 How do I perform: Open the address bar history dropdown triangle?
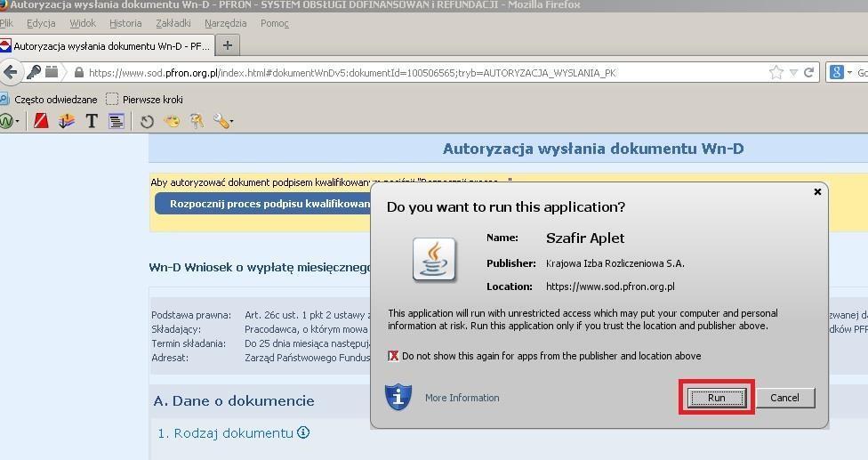(793, 73)
